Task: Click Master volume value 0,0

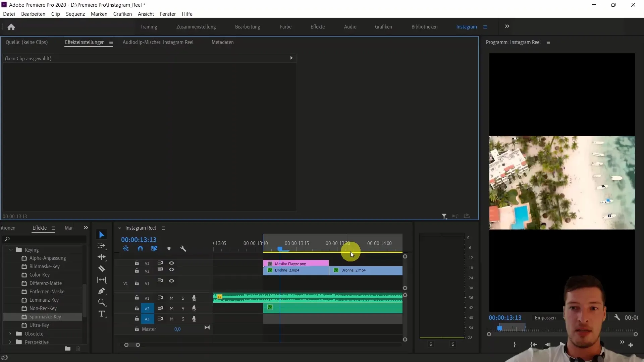Action: pyautogui.click(x=177, y=329)
